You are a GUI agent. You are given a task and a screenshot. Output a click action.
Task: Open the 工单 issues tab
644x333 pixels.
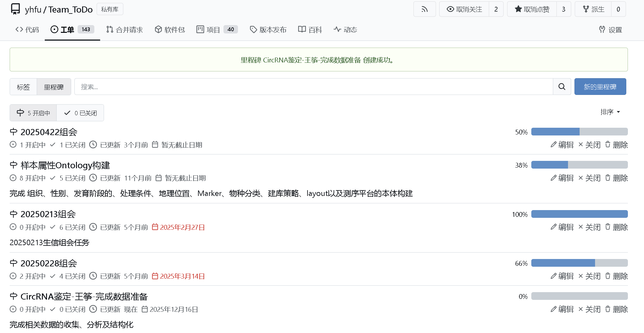point(72,30)
